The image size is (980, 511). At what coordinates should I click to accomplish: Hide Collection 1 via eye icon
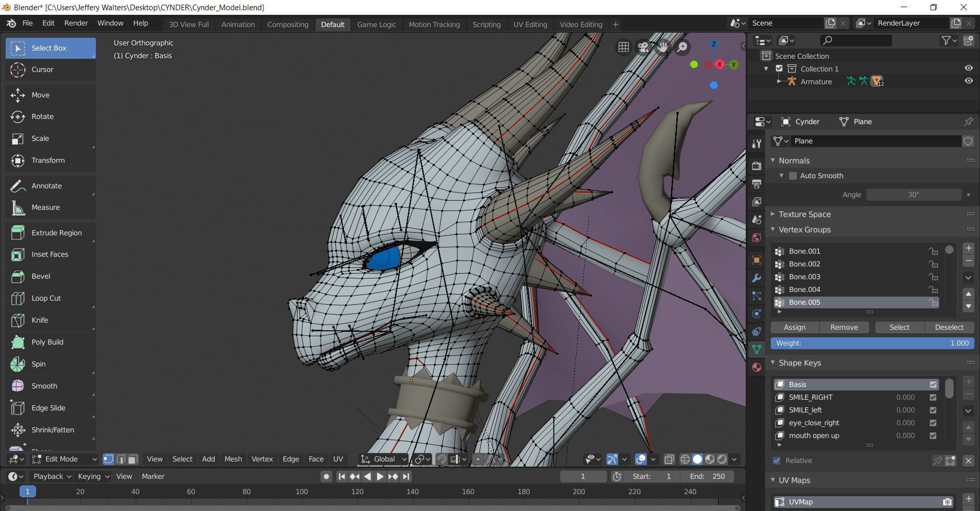pos(968,68)
